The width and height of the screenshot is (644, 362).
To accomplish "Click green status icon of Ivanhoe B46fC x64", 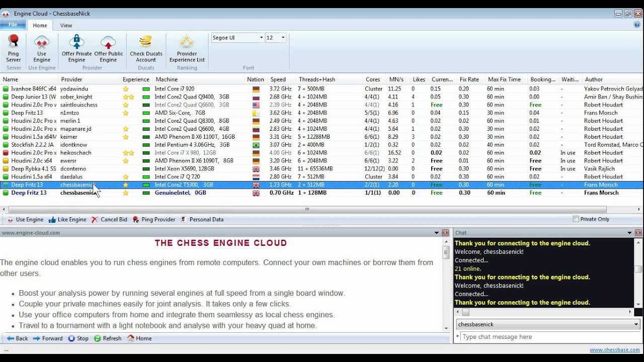I will pos(6,89).
